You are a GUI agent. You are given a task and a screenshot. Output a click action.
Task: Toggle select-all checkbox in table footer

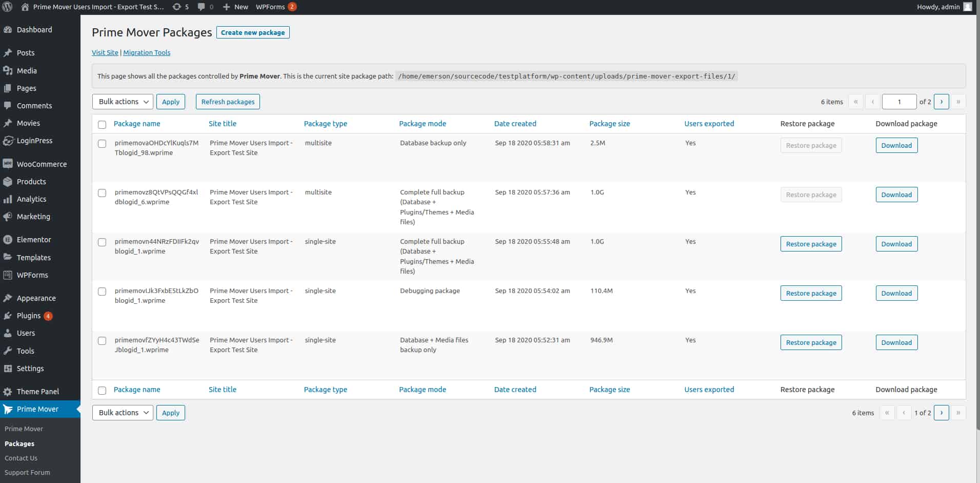[x=102, y=391]
